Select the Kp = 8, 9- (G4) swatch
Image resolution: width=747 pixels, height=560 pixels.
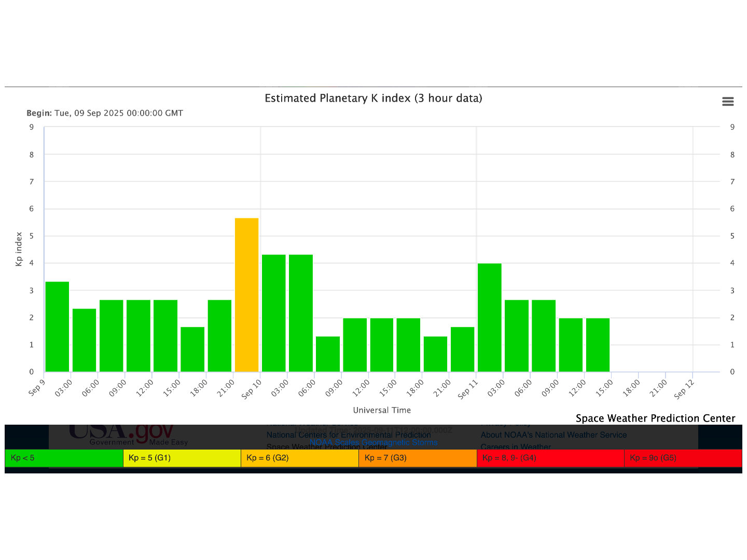(550, 458)
